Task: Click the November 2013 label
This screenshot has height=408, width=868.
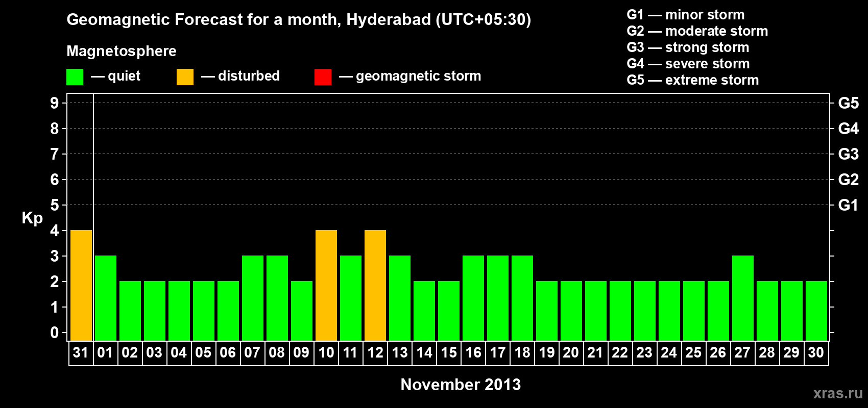Action: (x=461, y=385)
